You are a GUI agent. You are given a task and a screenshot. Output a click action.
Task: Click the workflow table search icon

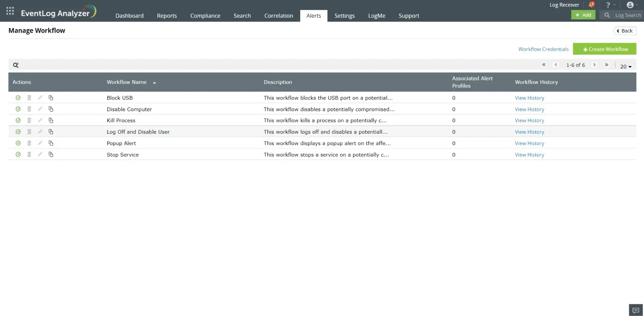click(16, 65)
